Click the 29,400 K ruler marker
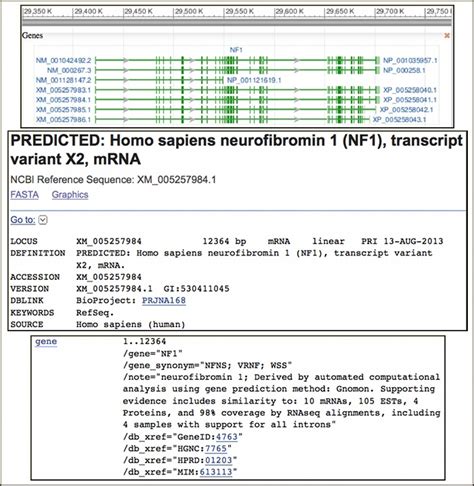Image resolution: width=474 pixels, height=486 pixels. [88, 12]
